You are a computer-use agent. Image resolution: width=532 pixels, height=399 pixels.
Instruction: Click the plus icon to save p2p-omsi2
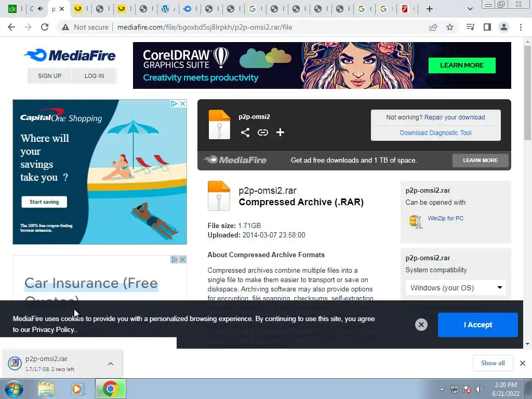280,132
